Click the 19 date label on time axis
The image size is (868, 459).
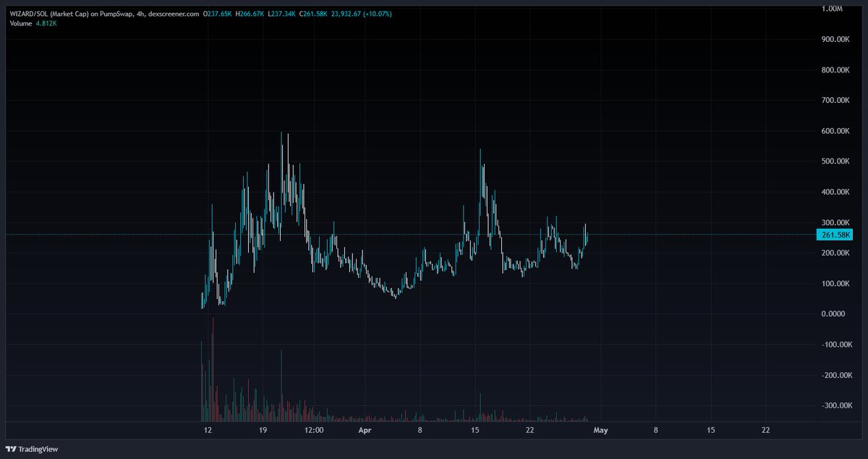point(263,430)
